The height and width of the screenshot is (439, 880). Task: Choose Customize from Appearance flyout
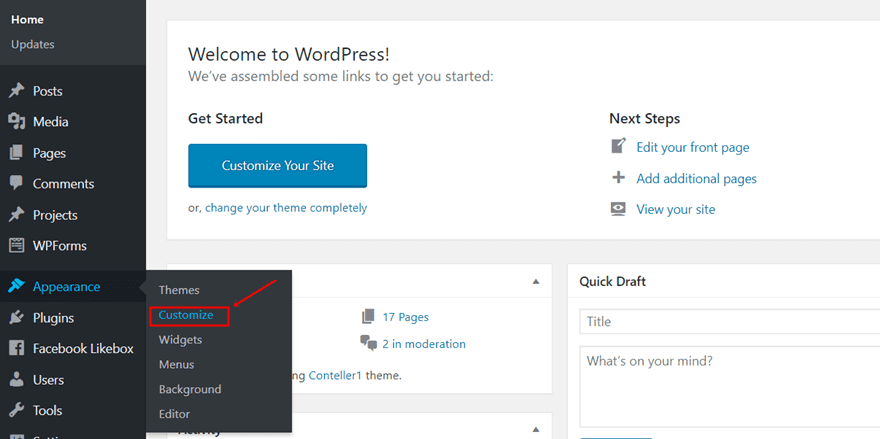[x=186, y=315]
